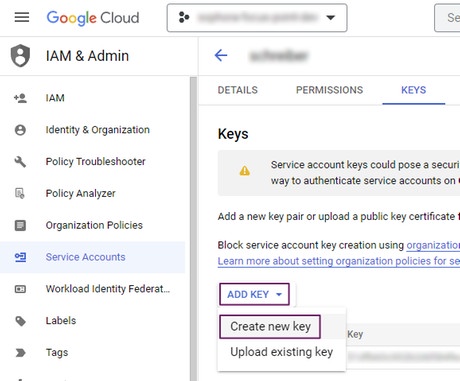
Task: Click the Google Cloud logo
Action: point(93,18)
